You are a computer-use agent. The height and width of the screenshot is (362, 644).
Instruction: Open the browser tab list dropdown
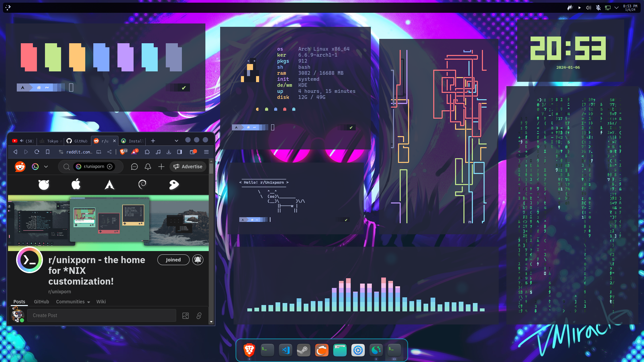176,141
